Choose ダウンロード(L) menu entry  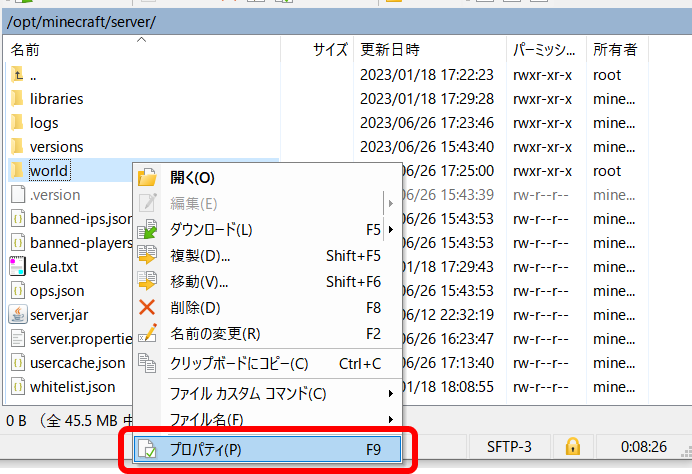[x=267, y=229]
